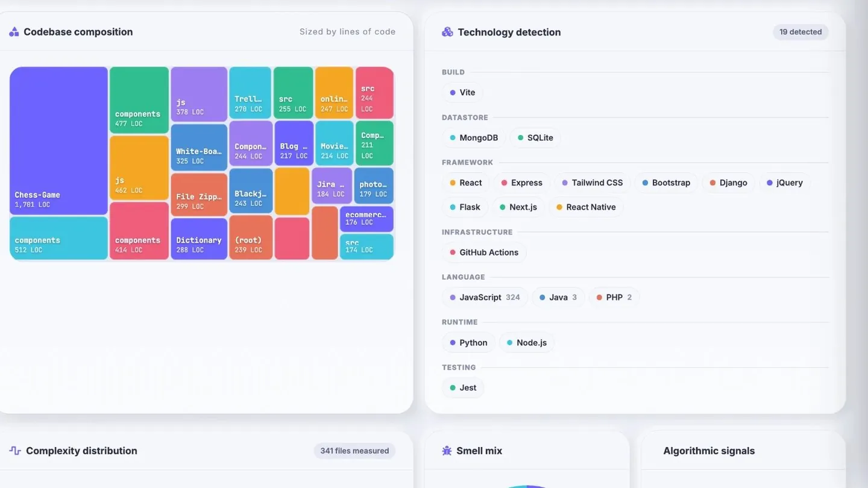Choose the SQLite datastore chip

535,138
